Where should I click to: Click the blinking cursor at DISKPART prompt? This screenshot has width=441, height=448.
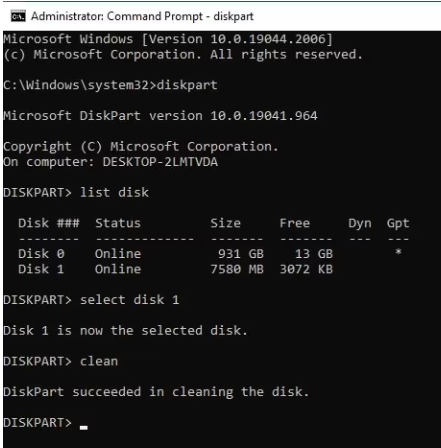click(84, 427)
